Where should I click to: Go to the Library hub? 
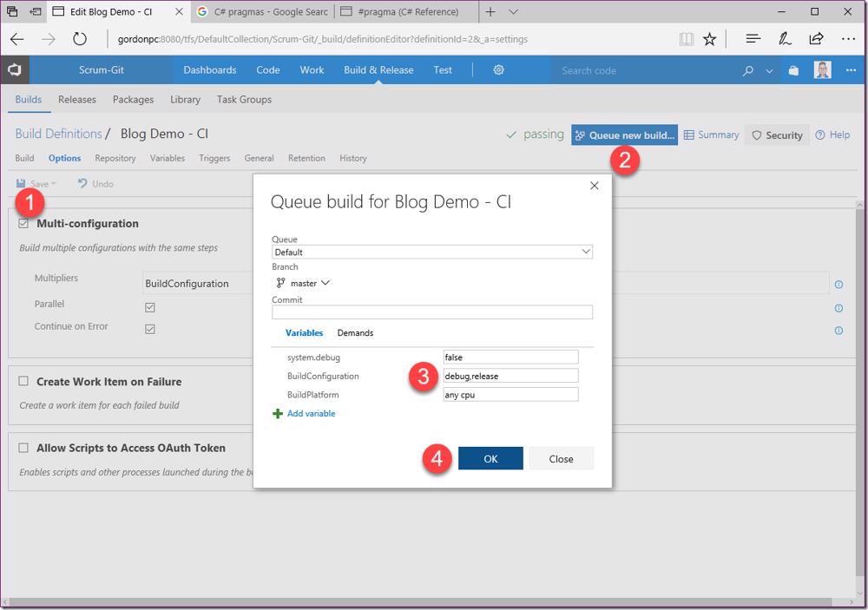point(186,100)
